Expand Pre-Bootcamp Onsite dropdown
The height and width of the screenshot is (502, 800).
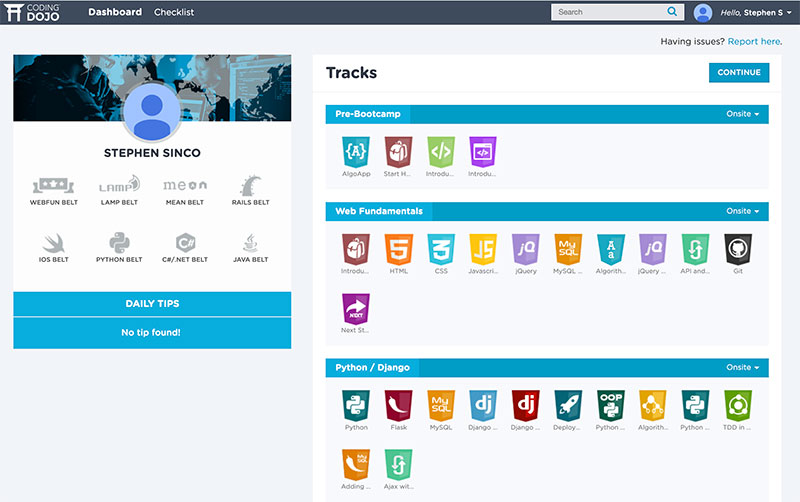pyautogui.click(x=742, y=114)
